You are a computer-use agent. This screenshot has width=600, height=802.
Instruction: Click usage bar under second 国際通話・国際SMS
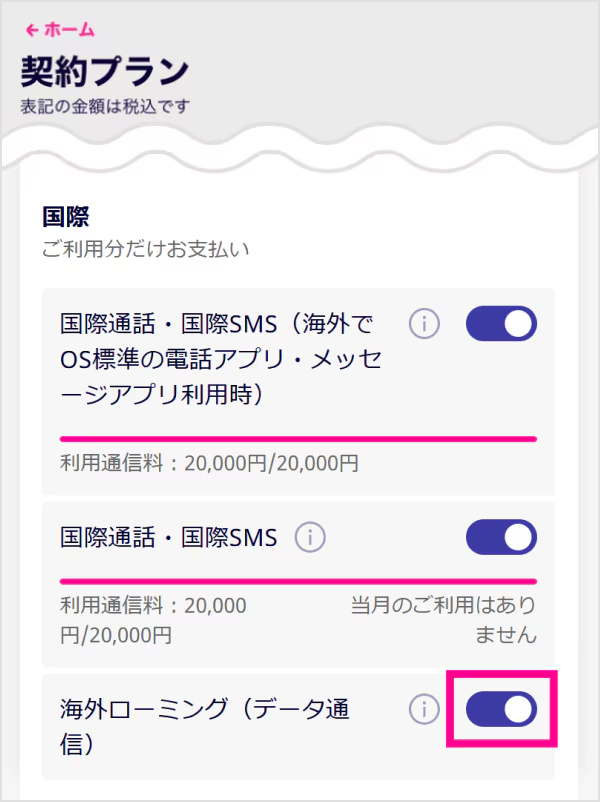click(298, 581)
